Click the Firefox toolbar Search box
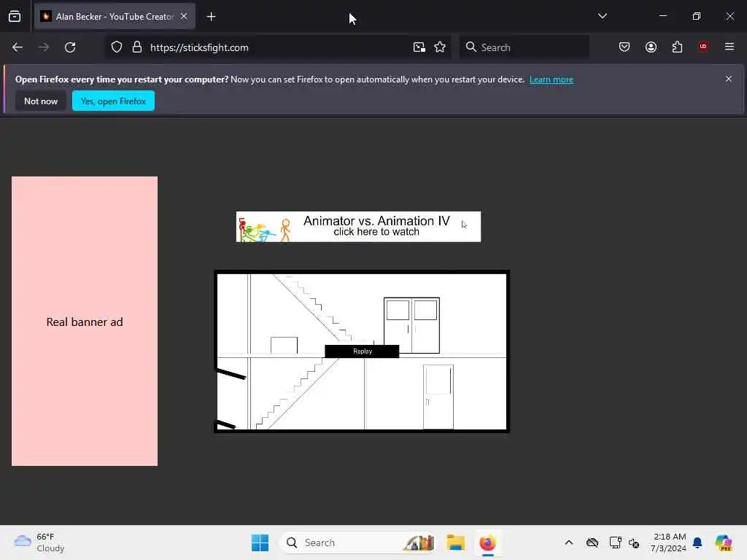The image size is (747, 560). (x=524, y=47)
